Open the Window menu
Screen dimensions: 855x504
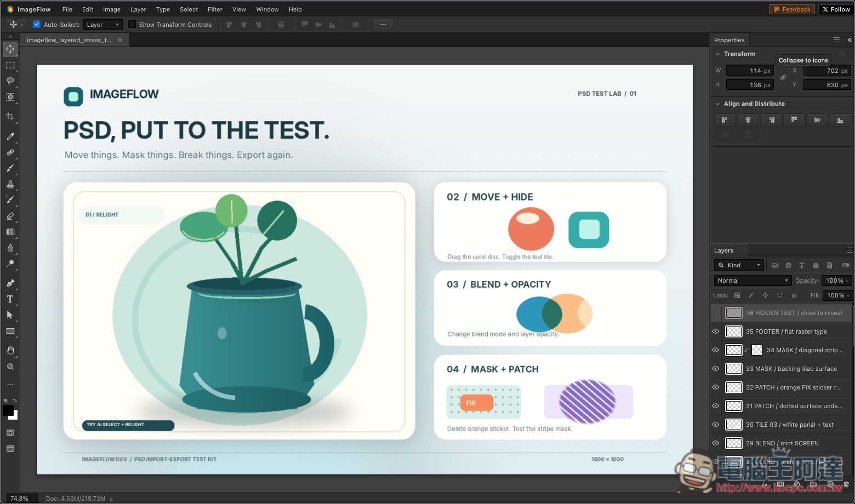click(x=267, y=9)
